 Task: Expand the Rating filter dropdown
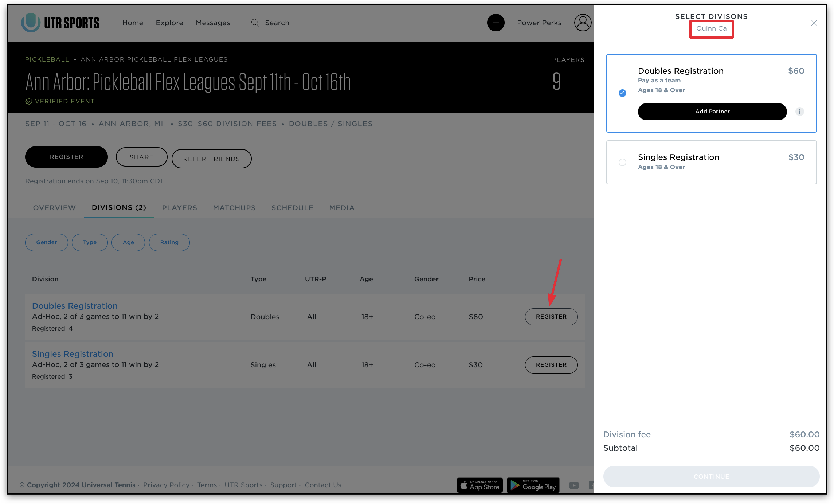169,242
